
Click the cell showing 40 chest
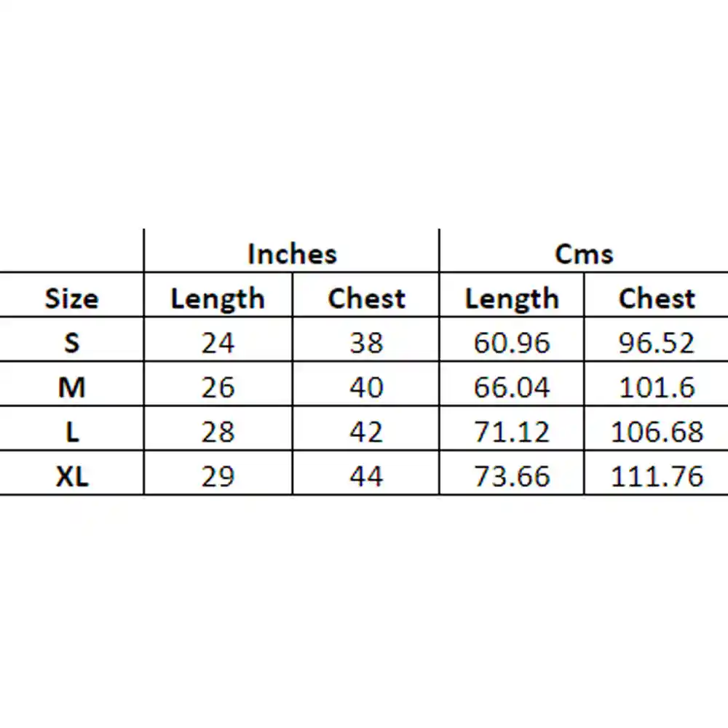pos(366,384)
